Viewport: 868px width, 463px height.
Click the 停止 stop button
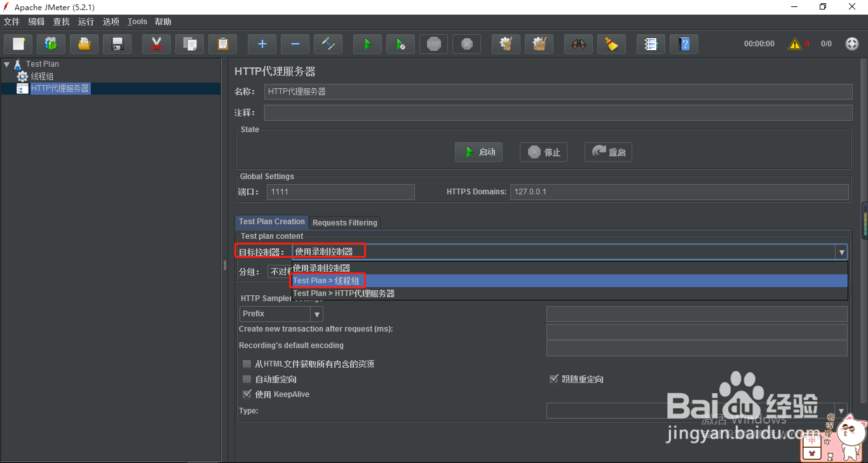click(544, 152)
